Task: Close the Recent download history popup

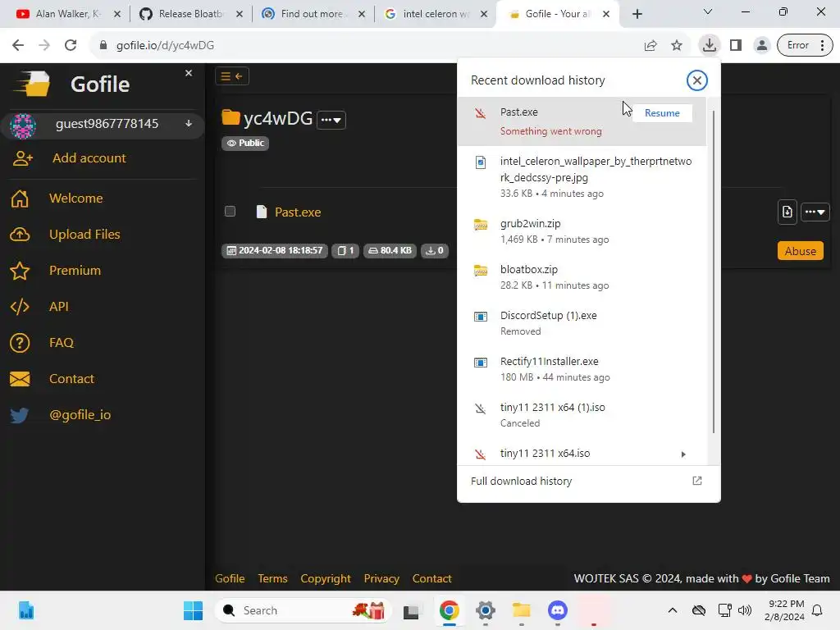Action: click(x=696, y=80)
